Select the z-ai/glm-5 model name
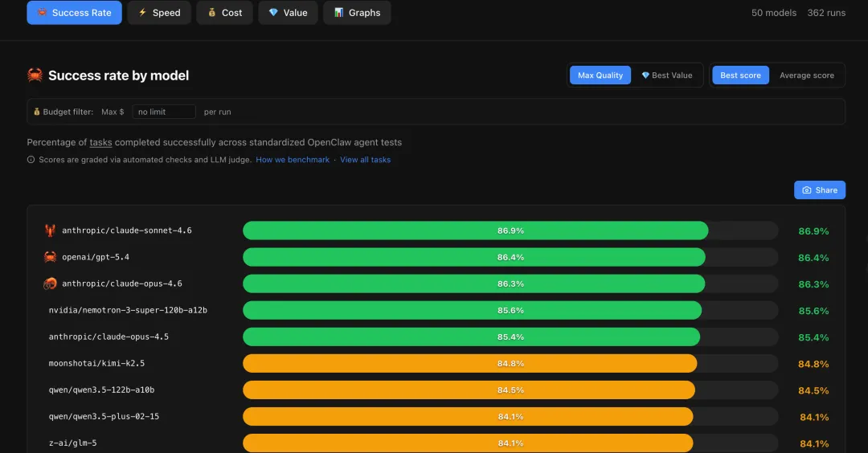The height and width of the screenshot is (453, 868). point(72,443)
